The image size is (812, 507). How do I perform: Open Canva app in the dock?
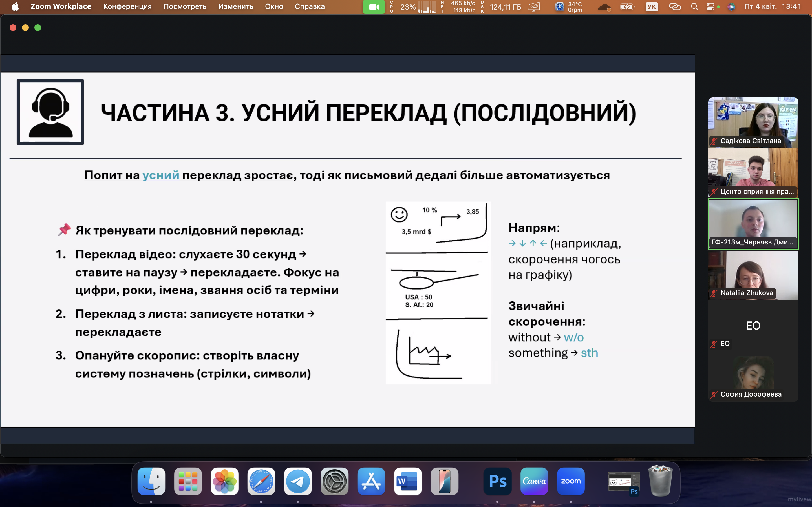(x=534, y=481)
